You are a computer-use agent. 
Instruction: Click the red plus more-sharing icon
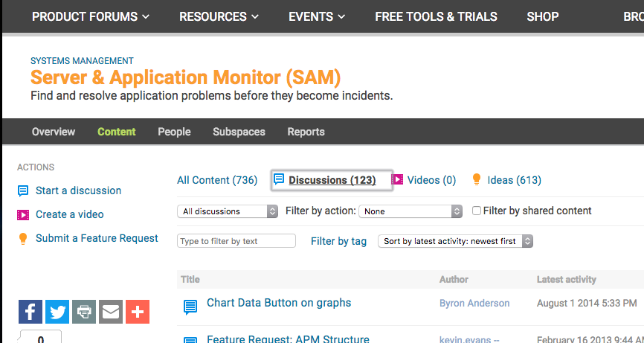pos(138,312)
